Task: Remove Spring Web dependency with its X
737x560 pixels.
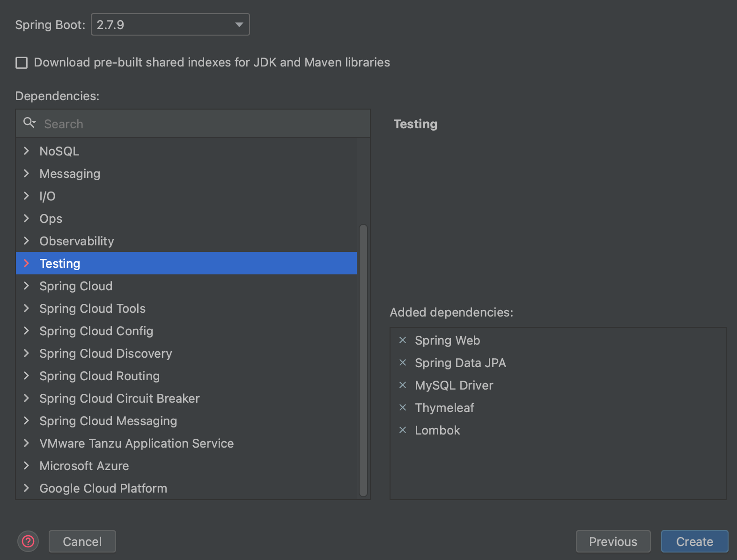Action: (403, 340)
